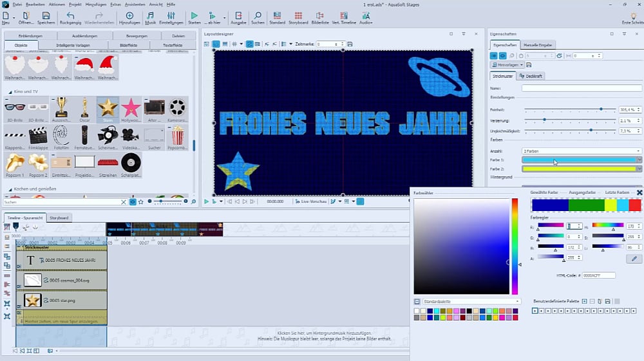Toggle the grid display in Layoutdesigner
The width and height of the screenshot is (644, 361).
(235, 44)
